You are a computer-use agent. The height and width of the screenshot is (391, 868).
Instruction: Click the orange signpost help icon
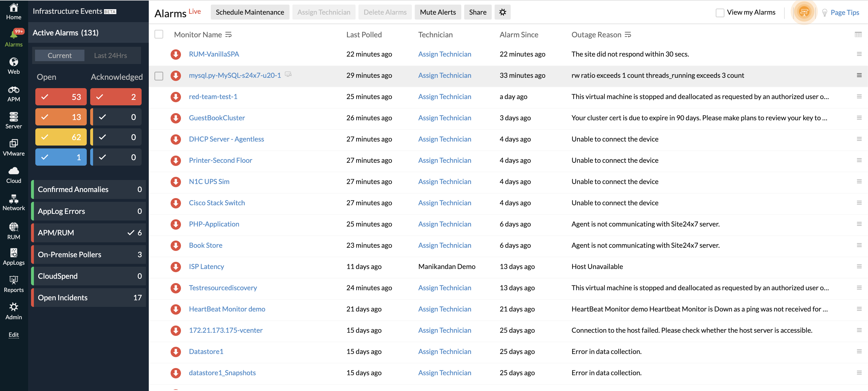(x=804, y=12)
